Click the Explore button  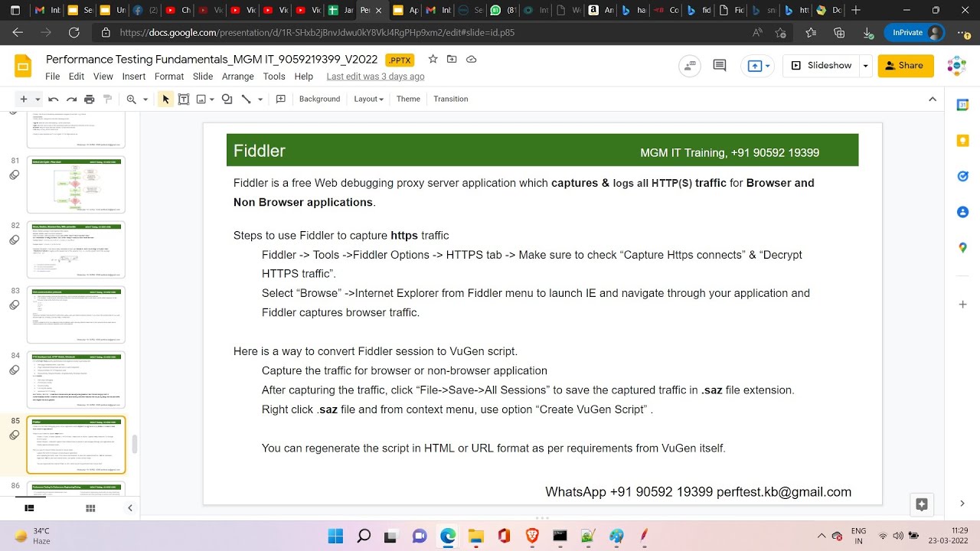[922, 504]
